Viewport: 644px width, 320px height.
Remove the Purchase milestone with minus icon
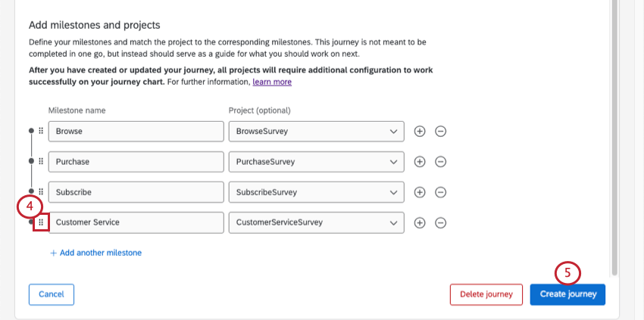click(x=440, y=162)
